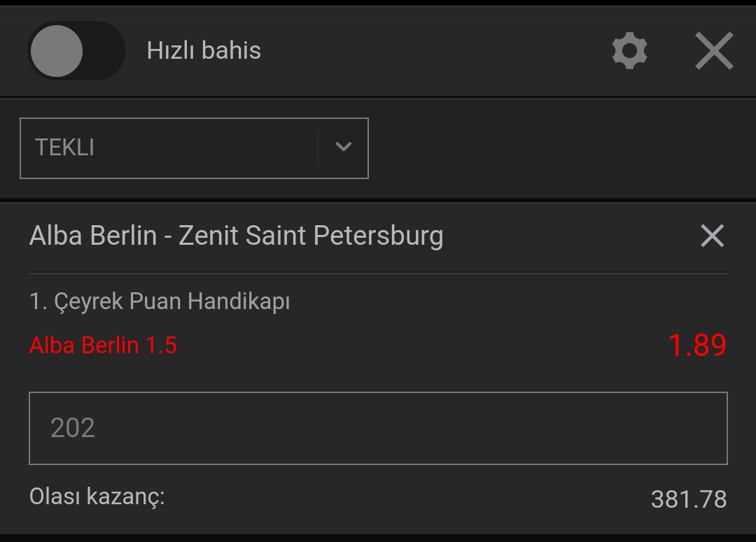Select the Alba Berlin 1.5 pick
The width and height of the screenshot is (756, 542).
(x=103, y=345)
